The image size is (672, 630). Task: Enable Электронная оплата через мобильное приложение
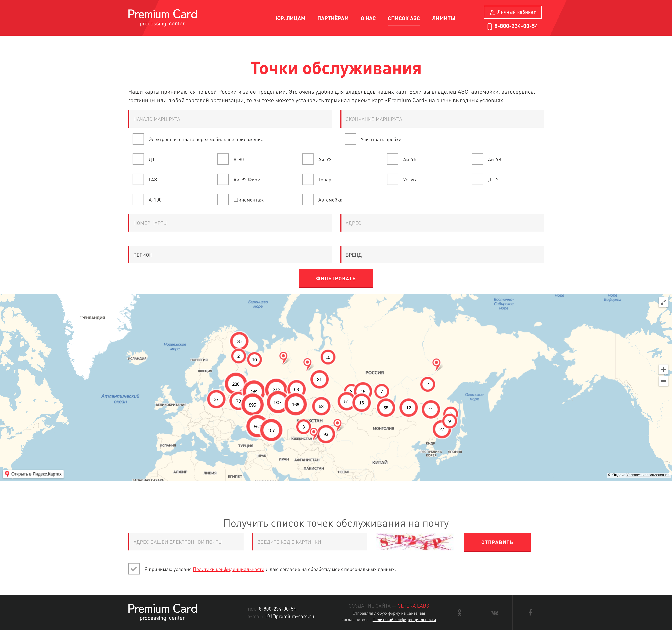point(138,139)
